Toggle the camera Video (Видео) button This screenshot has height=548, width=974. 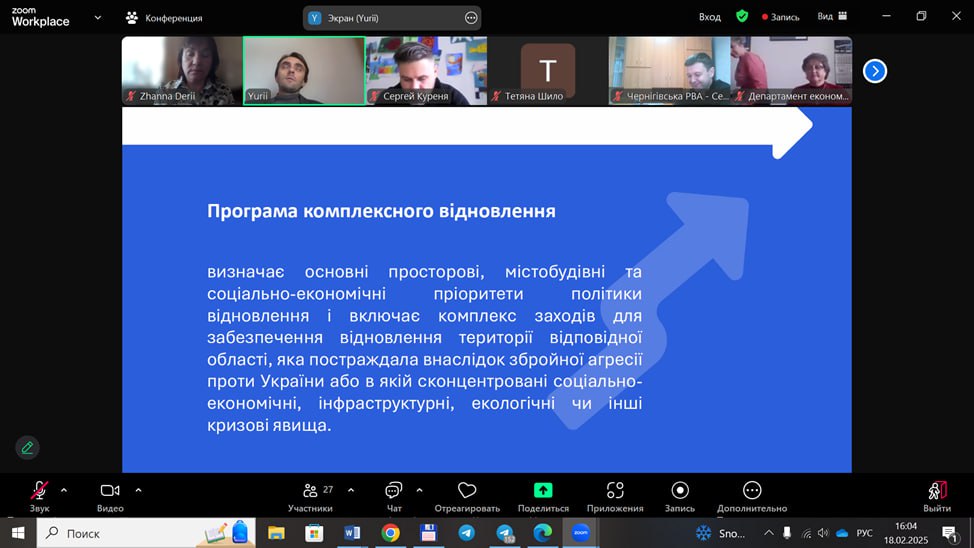point(110,490)
